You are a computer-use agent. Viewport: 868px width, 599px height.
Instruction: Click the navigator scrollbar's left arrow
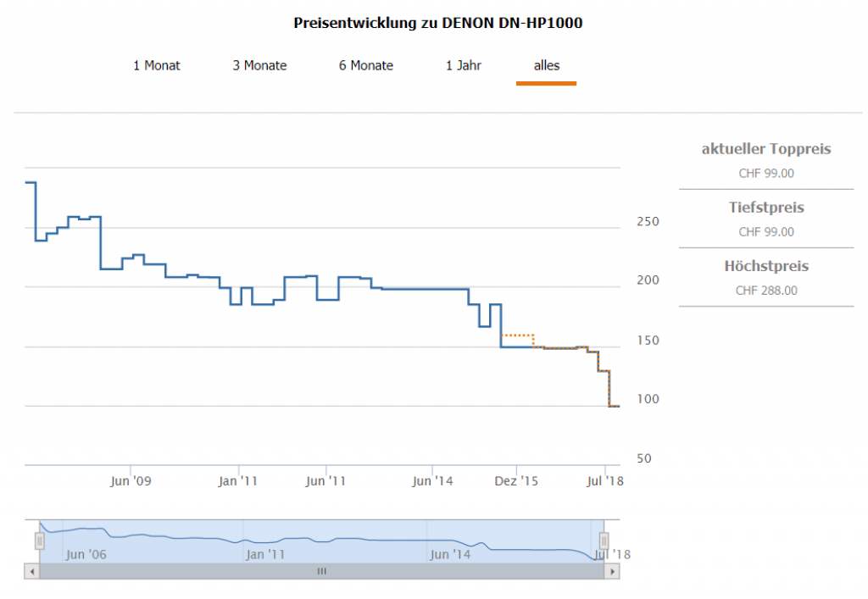(x=32, y=572)
